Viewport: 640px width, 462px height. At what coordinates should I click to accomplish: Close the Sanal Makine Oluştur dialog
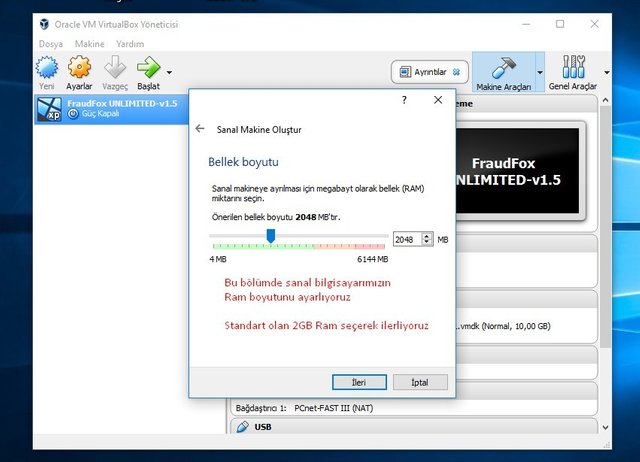click(x=438, y=100)
